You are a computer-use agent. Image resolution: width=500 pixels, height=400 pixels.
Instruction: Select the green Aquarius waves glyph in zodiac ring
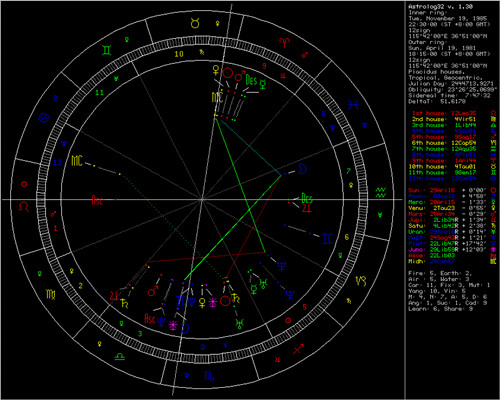tap(380, 192)
